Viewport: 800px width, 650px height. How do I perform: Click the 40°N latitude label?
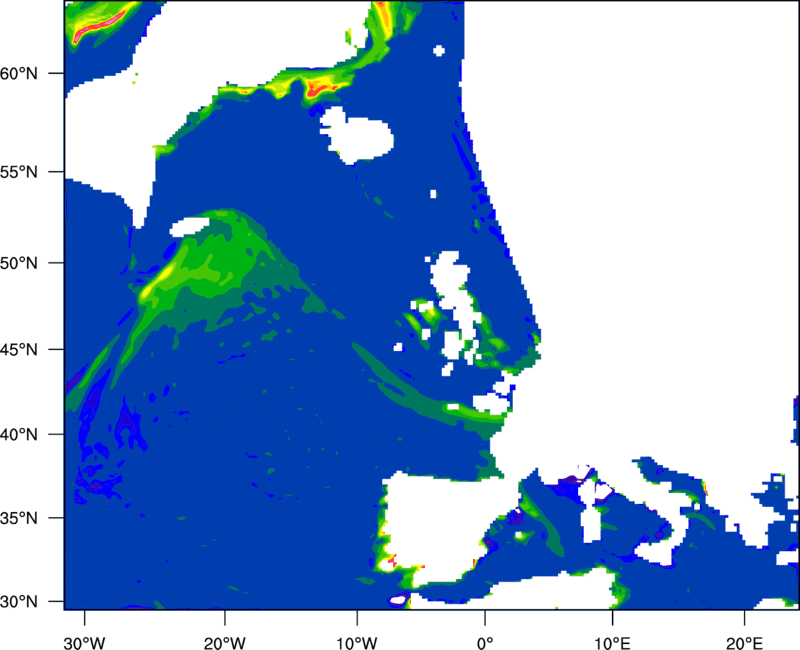point(19,434)
